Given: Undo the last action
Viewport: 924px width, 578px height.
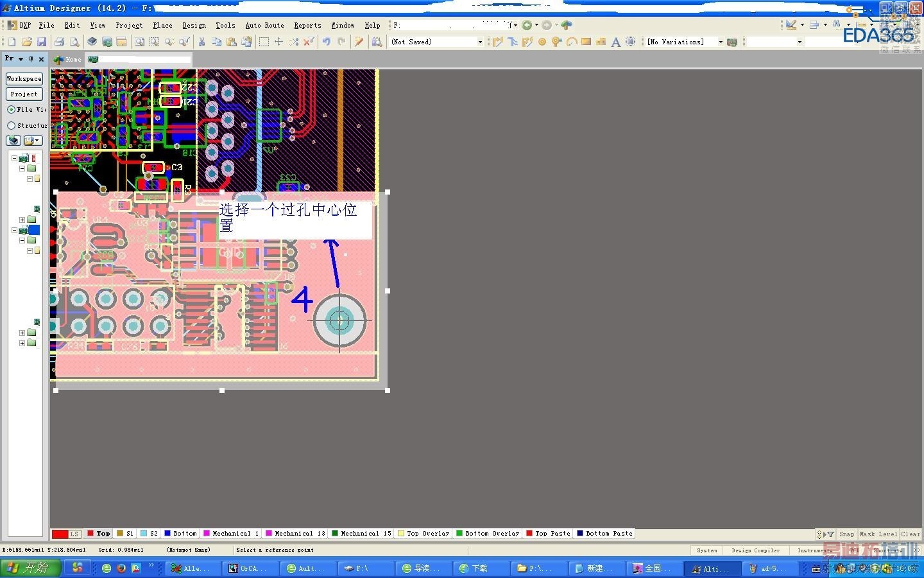Looking at the screenshot, I should (x=327, y=42).
